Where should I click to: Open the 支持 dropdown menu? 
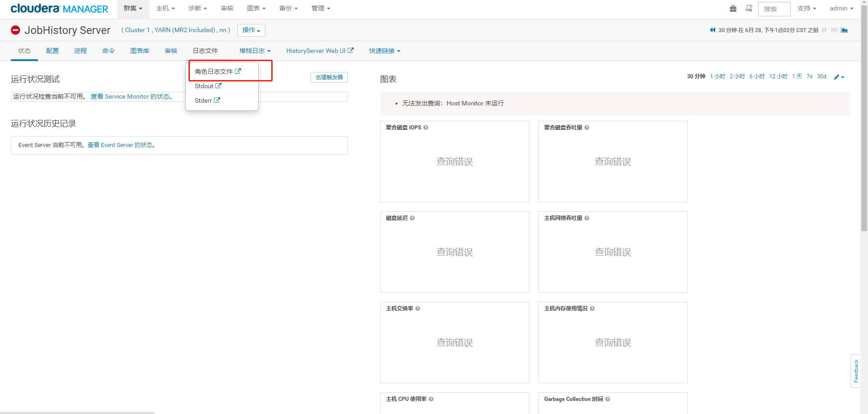tap(807, 9)
